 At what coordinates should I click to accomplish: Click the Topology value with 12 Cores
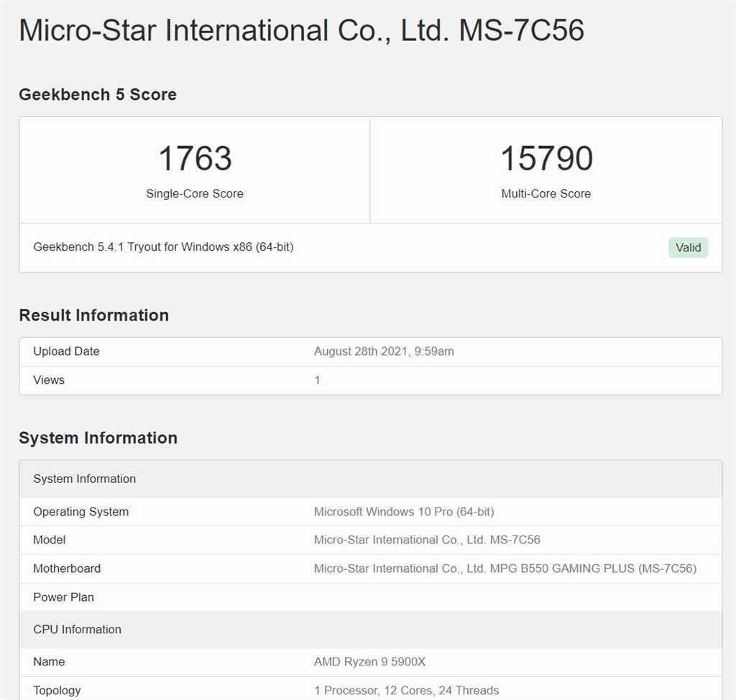[406, 691]
